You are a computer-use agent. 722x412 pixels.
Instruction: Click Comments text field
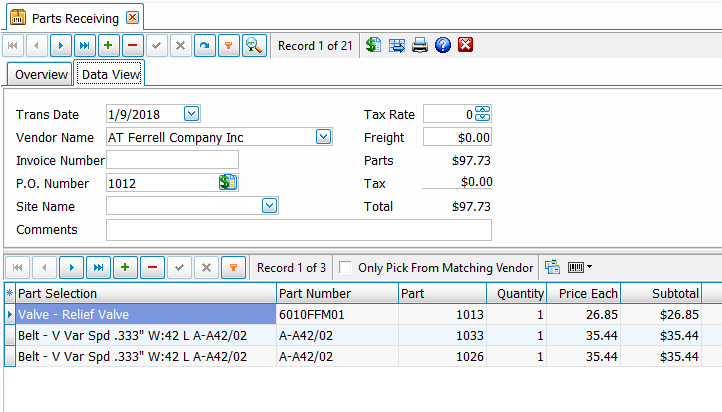point(299,230)
